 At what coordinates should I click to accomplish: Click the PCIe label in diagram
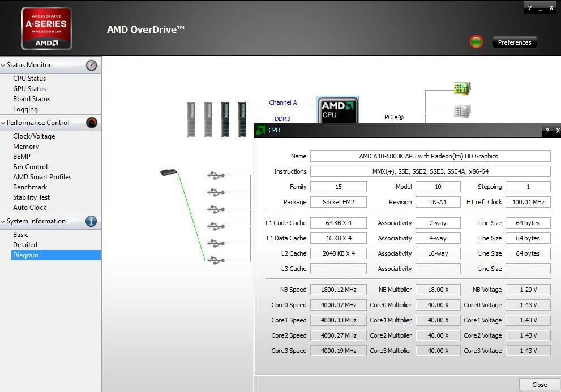pos(393,117)
